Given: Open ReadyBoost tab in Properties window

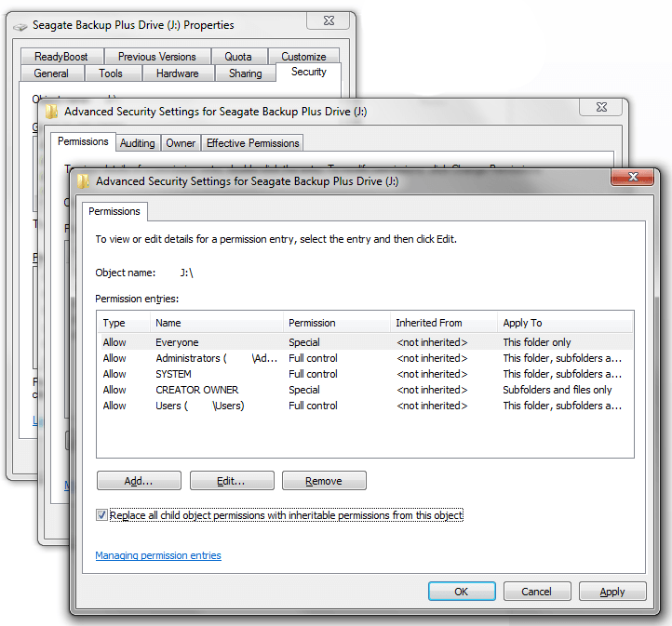Looking at the screenshot, I should (61, 57).
